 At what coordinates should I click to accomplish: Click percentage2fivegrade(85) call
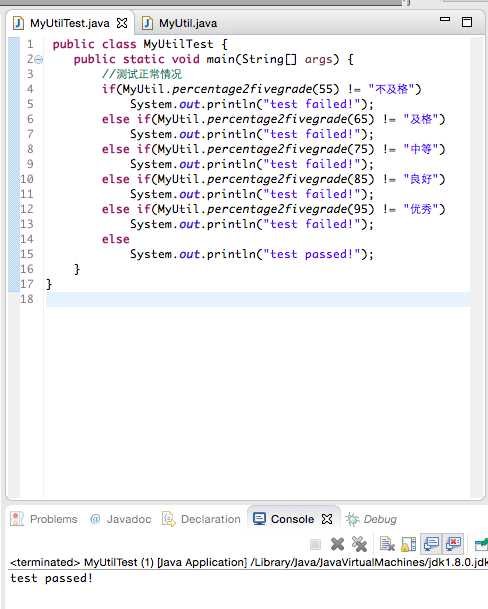coord(290,179)
